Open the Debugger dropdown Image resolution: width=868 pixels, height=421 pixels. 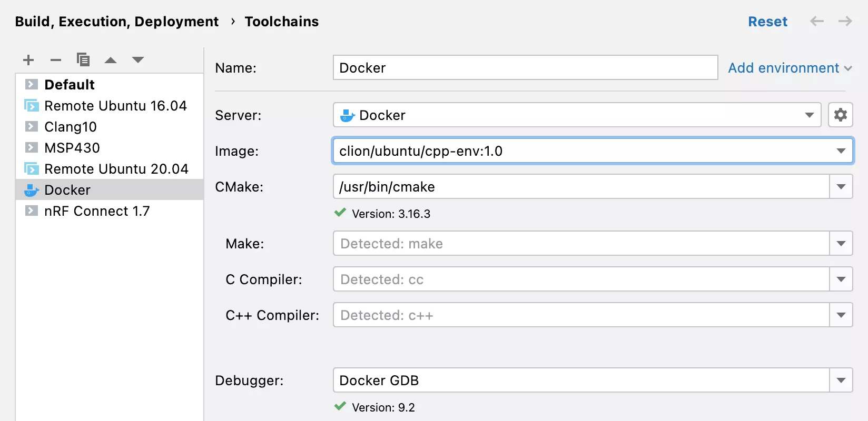841,380
